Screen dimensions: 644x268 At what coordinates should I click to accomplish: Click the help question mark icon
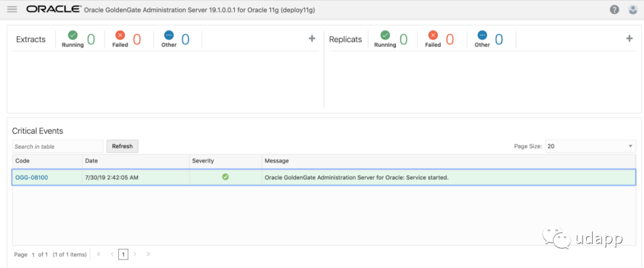(x=614, y=10)
